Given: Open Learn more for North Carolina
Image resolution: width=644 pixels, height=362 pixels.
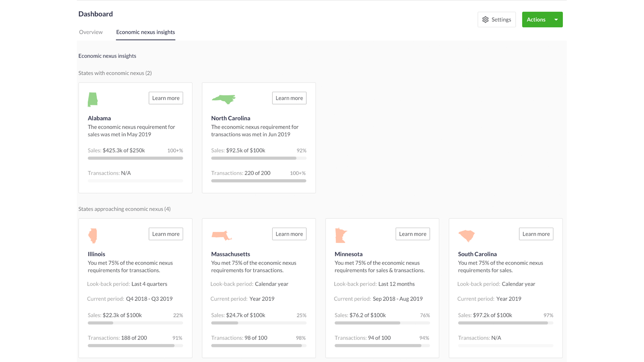Looking at the screenshot, I should click(289, 98).
